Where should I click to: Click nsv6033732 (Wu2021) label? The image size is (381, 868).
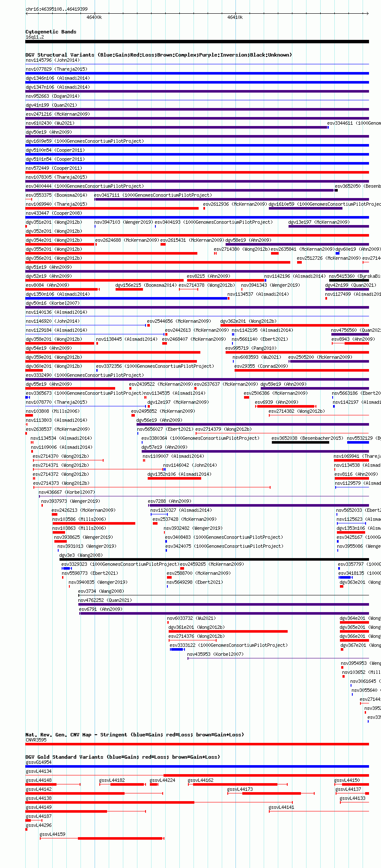191,618
